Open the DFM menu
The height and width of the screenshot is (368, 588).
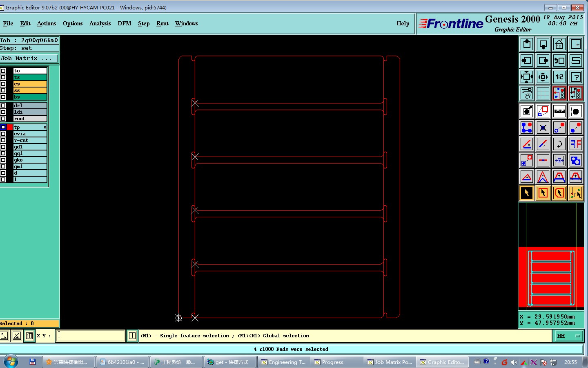[x=125, y=24]
